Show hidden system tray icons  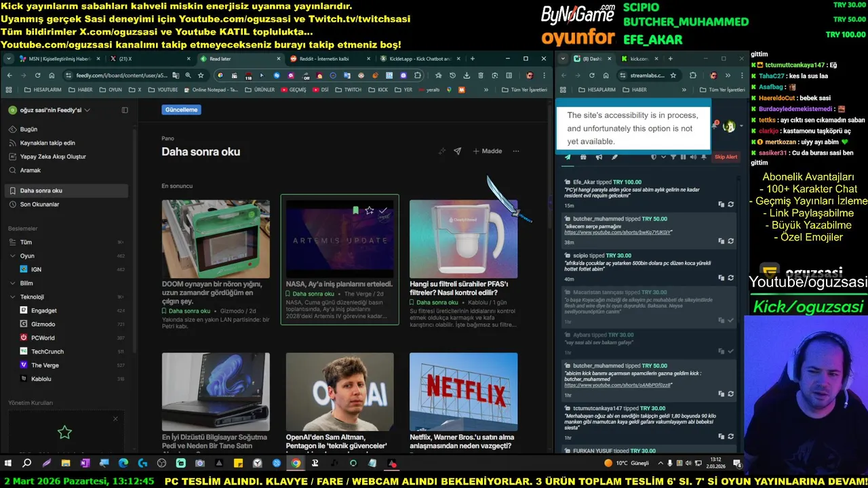(x=660, y=463)
